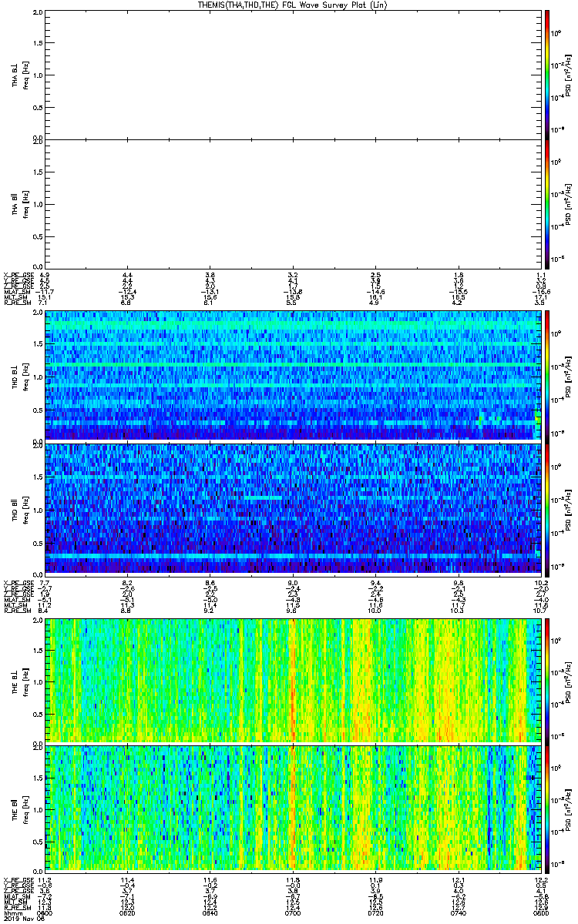
Task: Click the hhmm axis unit label
Action: point(12,913)
